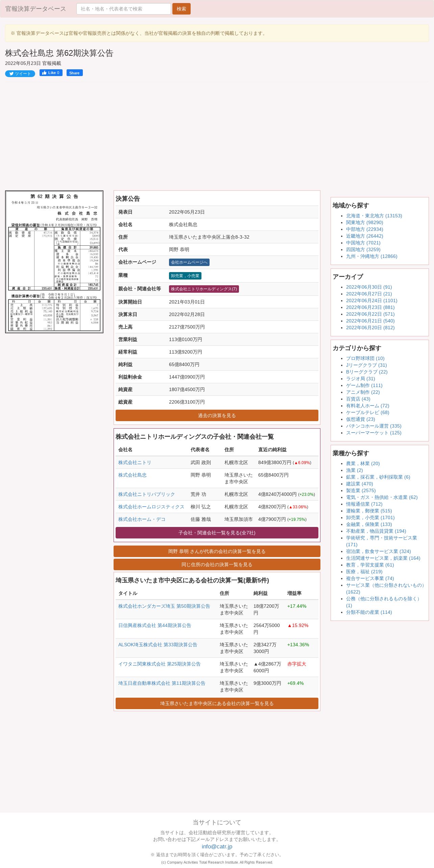The image size is (434, 868).
Task: Open 会社ホームページへ badge link
Action: pos(189,262)
